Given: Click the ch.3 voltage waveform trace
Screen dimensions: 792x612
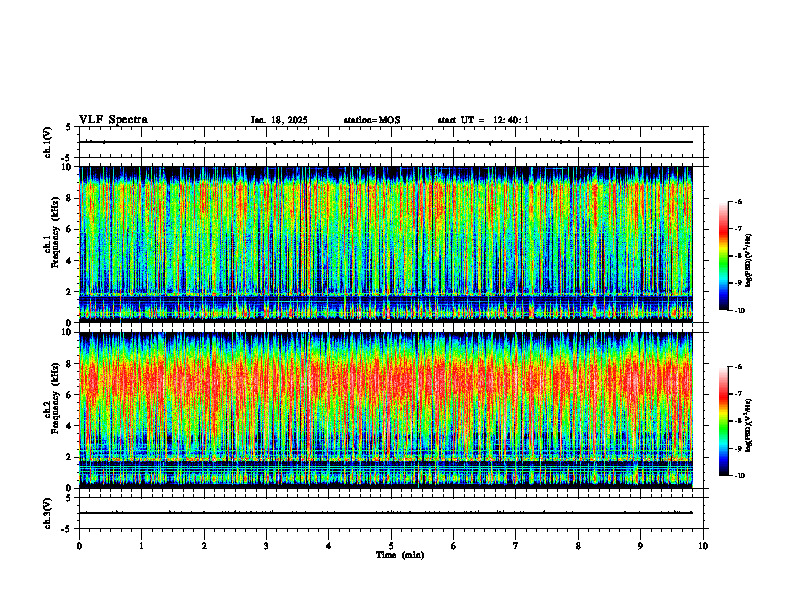Looking at the screenshot, I should (x=386, y=513).
